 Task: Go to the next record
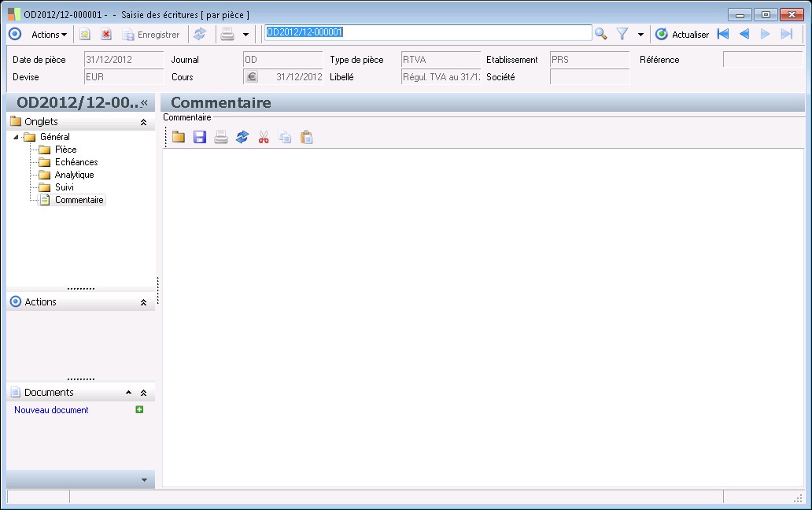766,34
